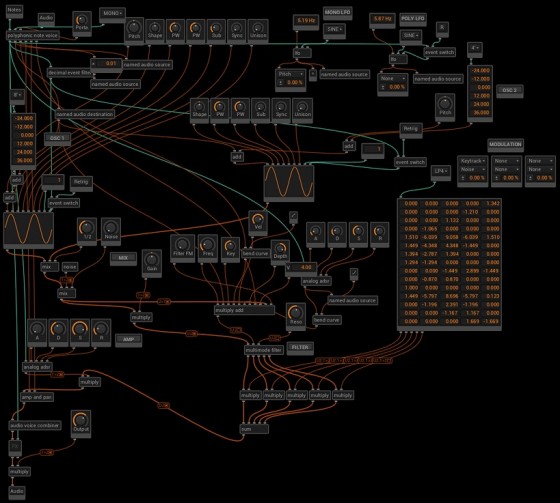The height and width of the screenshot is (503, 560).
Task: Toggle the checkbox above named audio source near the filter envelope
Action: pyautogui.click(x=354, y=273)
